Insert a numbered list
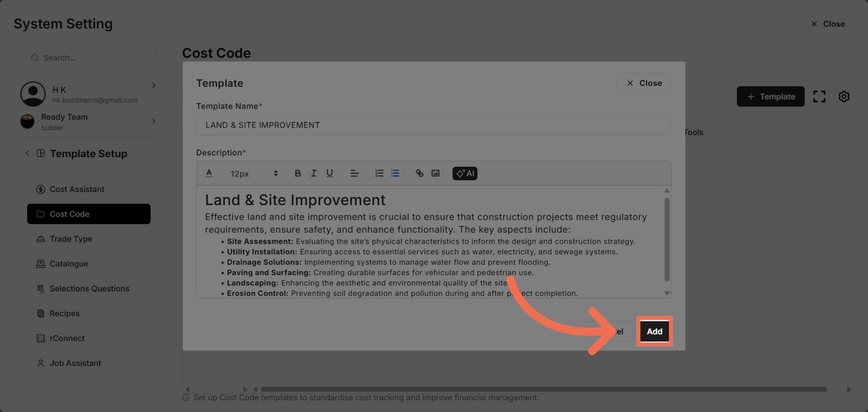This screenshot has width=868, height=412. point(379,173)
